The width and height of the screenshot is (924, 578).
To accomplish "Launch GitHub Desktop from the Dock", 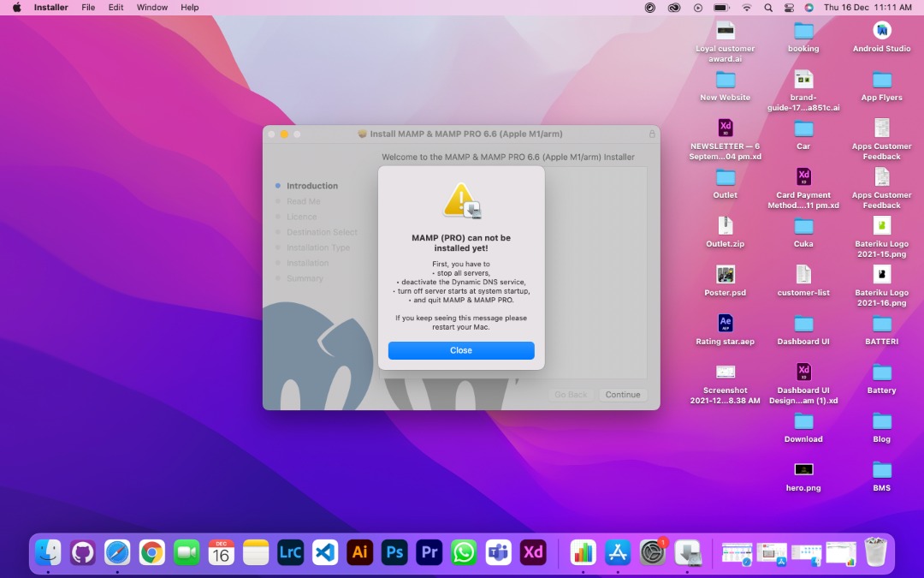I will pos(82,552).
